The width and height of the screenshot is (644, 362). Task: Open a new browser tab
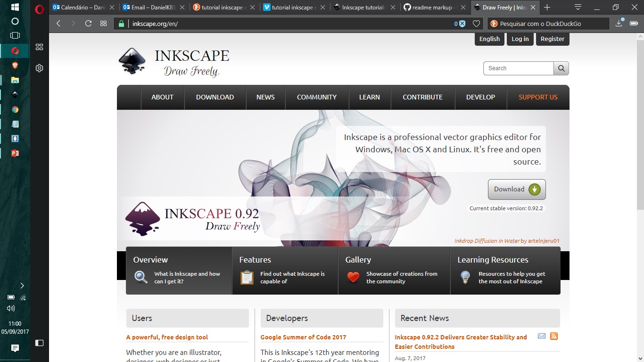(x=547, y=8)
